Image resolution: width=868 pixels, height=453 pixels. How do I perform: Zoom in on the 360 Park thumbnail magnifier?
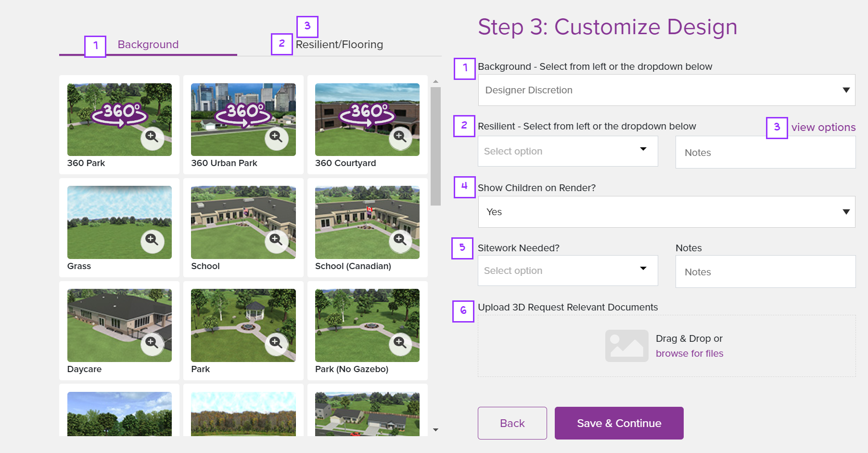pyautogui.click(x=152, y=138)
